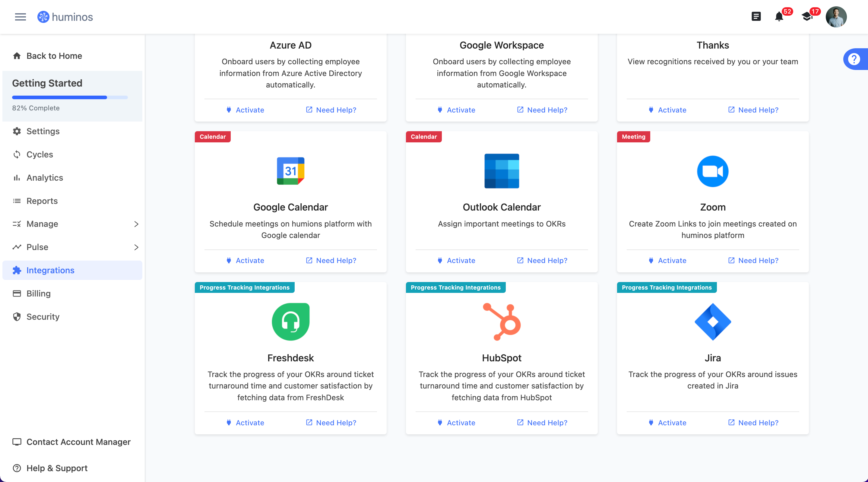Click the Zoom camera logo
The width and height of the screenshot is (868, 482).
point(713,171)
